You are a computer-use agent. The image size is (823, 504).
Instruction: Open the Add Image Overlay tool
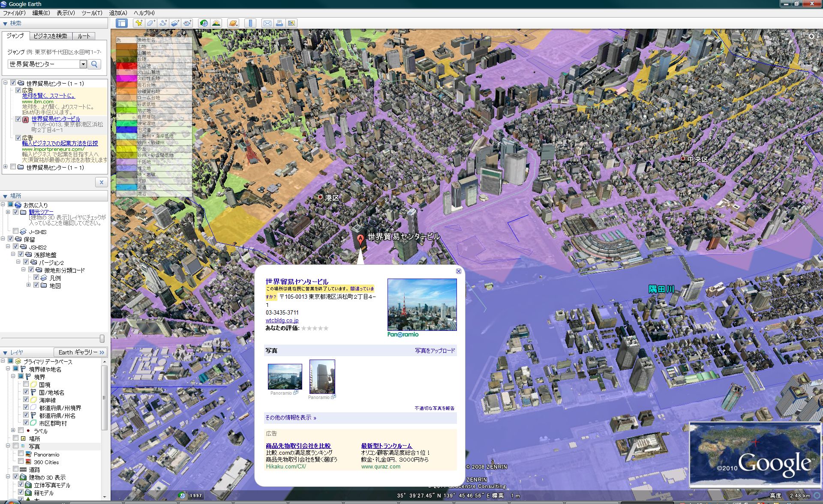point(175,23)
